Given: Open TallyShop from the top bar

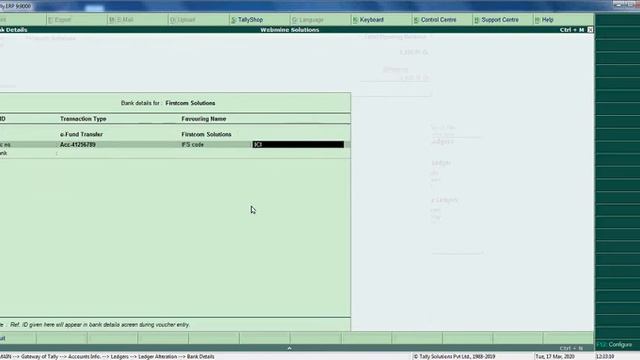Looking at the screenshot, I should coord(247,20).
